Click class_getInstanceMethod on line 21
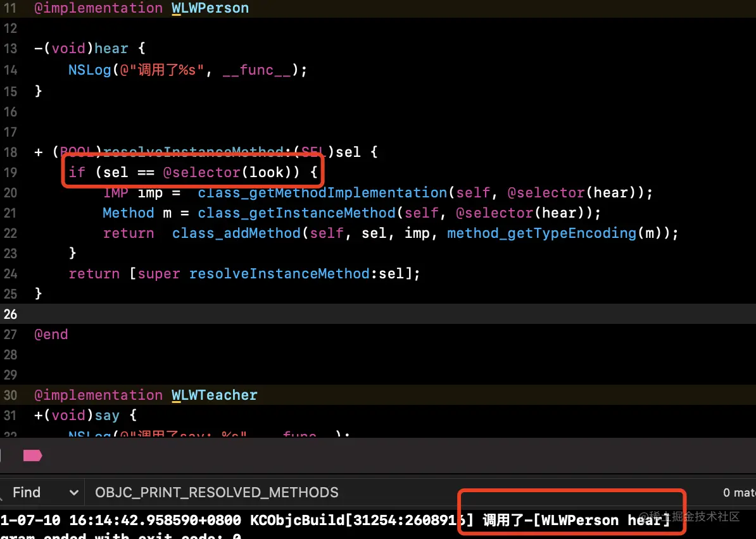756x539 pixels. coord(296,213)
